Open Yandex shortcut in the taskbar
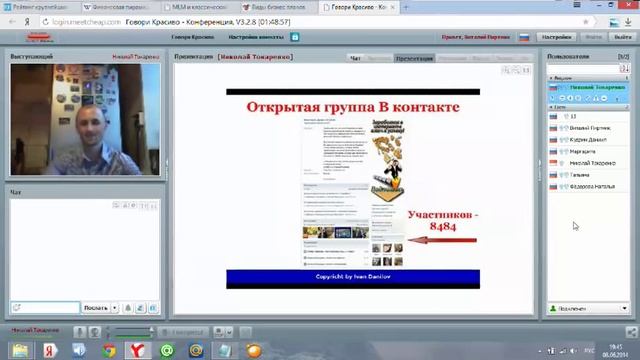The image size is (640, 360). [x=50, y=351]
